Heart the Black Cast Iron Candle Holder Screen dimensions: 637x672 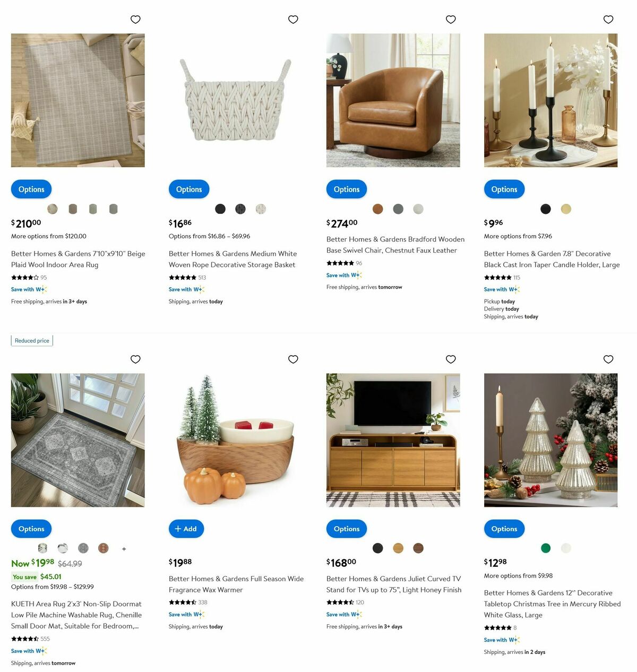click(x=608, y=20)
